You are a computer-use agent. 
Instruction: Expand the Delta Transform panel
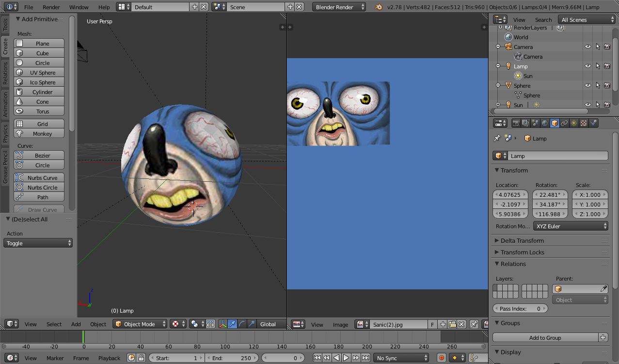522,241
